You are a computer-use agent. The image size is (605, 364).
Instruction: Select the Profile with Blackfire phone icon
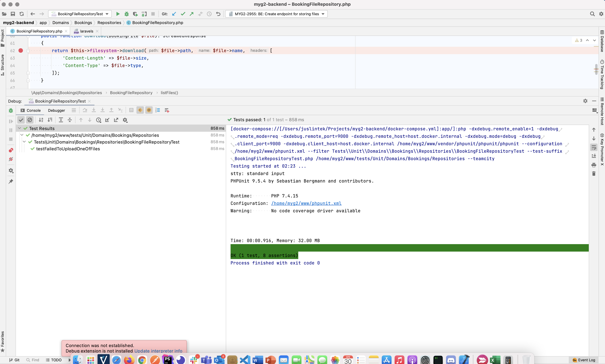point(144,14)
